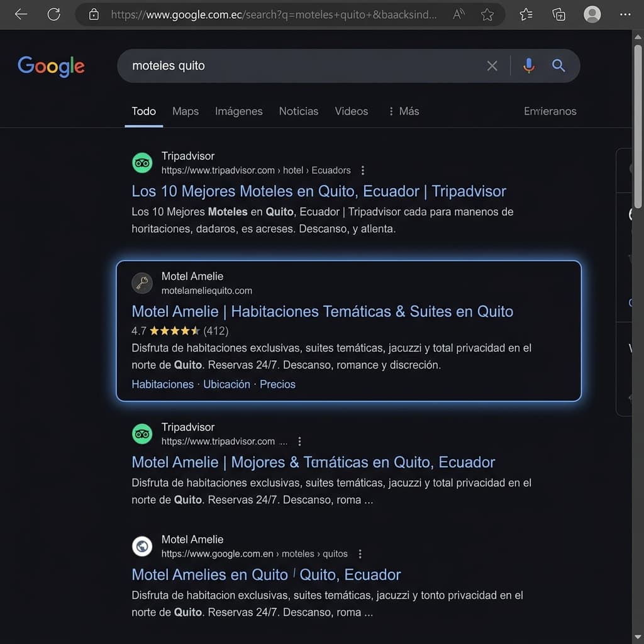
Task: Click Tripadvisor favicon of the 10 Mejores result
Action: (142, 163)
